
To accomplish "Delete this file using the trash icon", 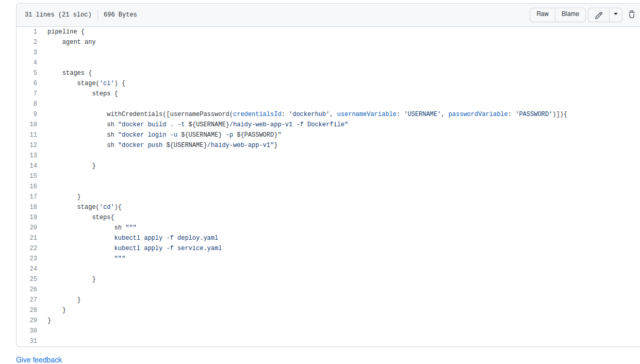I will pyautogui.click(x=632, y=14).
